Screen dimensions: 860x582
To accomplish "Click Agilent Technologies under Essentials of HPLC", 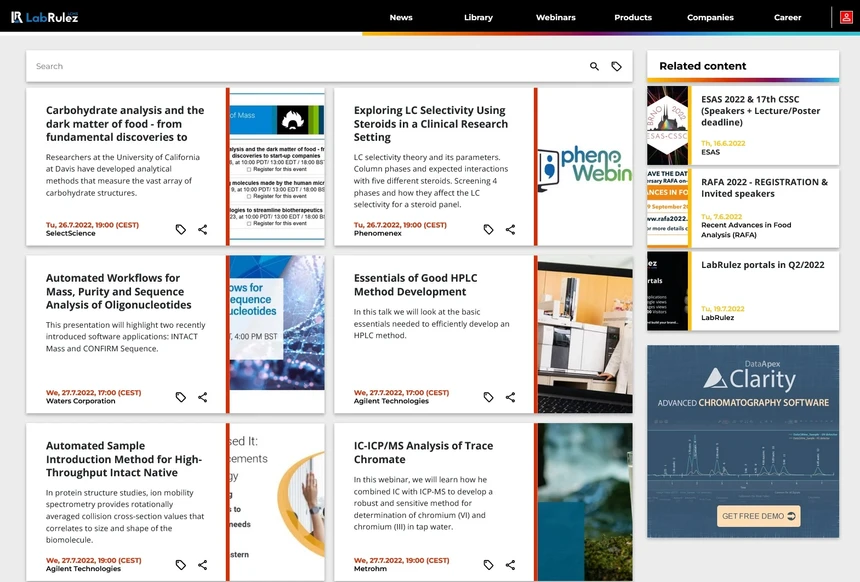I will pyautogui.click(x=391, y=402).
